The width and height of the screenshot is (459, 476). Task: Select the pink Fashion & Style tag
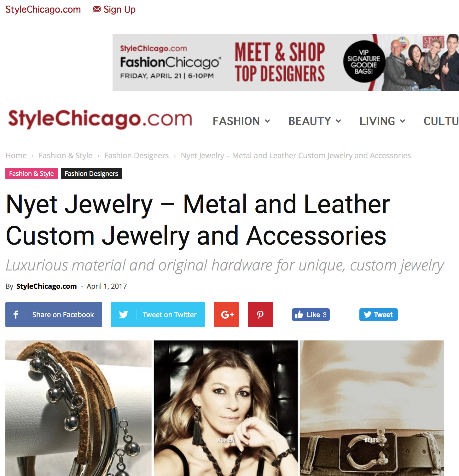pyautogui.click(x=32, y=174)
